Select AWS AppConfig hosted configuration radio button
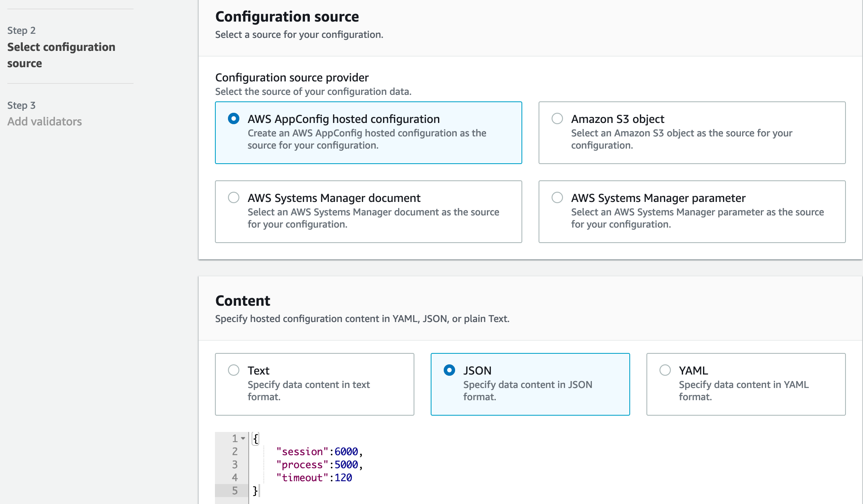This screenshot has width=863, height=504. (234, 118)
